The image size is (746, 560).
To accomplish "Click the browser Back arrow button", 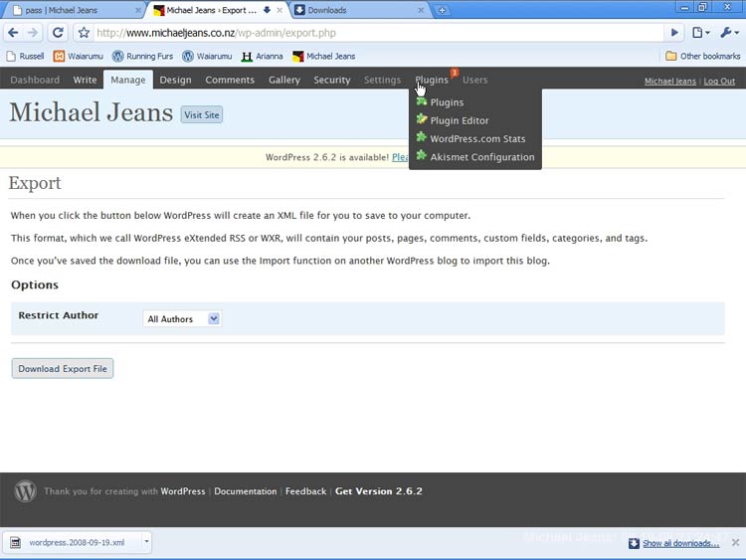I will 14,33.
